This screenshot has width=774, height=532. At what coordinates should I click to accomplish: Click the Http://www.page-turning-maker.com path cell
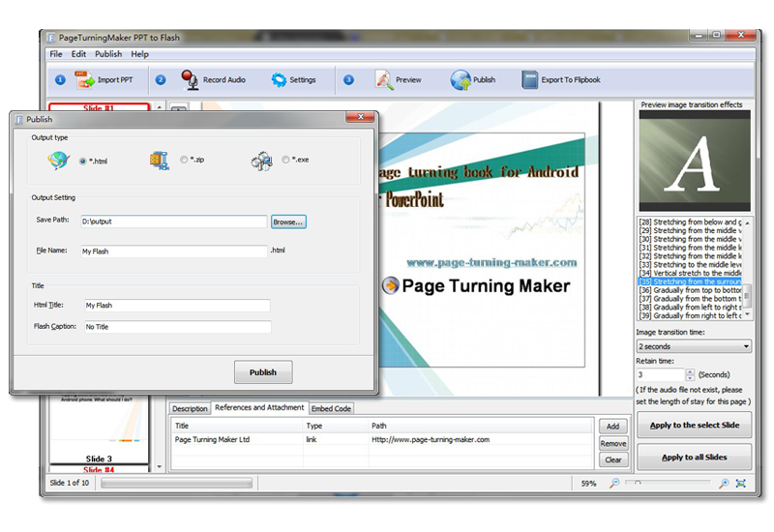(431, 439)
